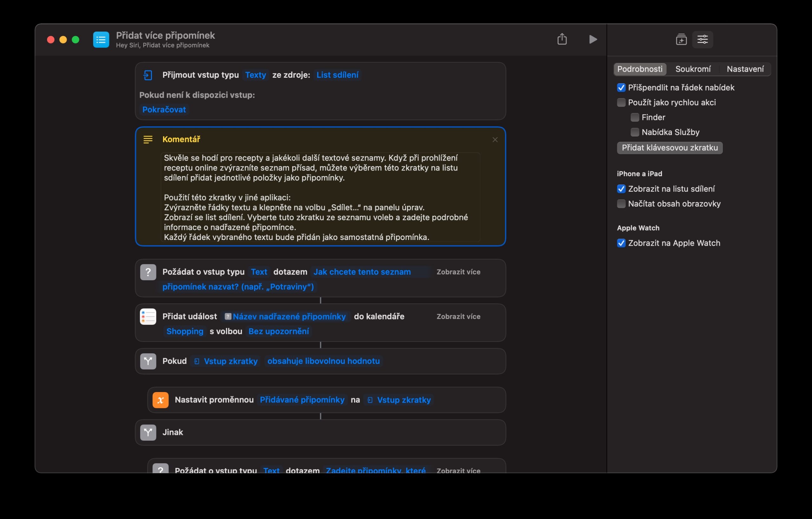Switch to the Nastavení tab

tap(745, 69)
